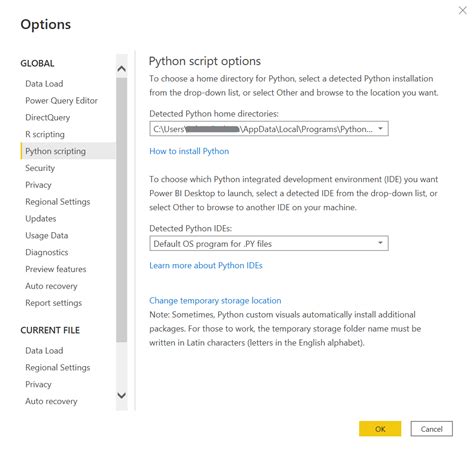Open Power Query Editor settings
Viewport: 474px width, 457px height.
pyautogui.click(x=61, y=101)
